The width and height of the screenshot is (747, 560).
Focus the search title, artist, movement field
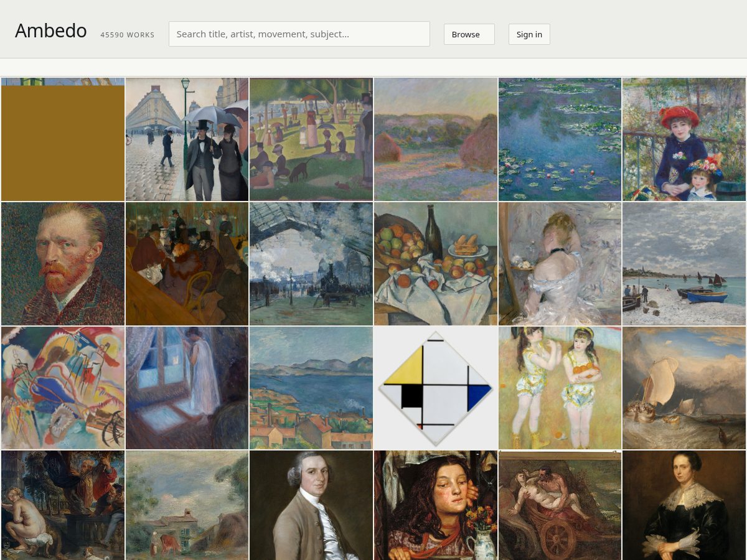[299, 34]
